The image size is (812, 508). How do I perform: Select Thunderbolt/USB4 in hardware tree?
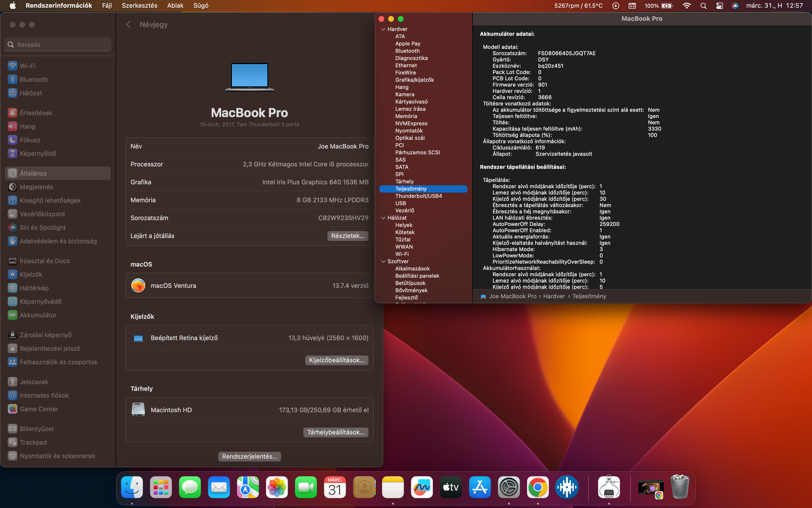click(x=419, y=196)
